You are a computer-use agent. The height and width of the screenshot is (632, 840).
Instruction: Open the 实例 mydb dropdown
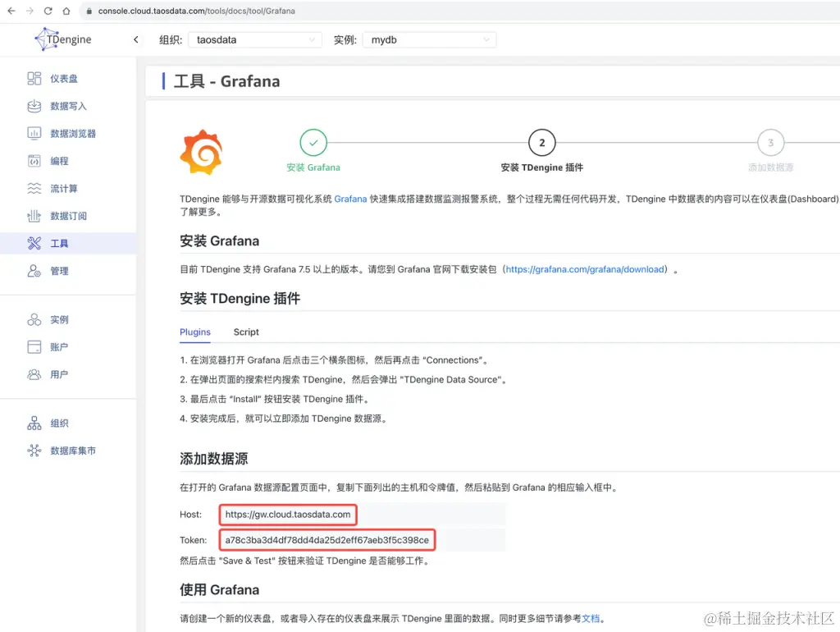pos(431,39)
